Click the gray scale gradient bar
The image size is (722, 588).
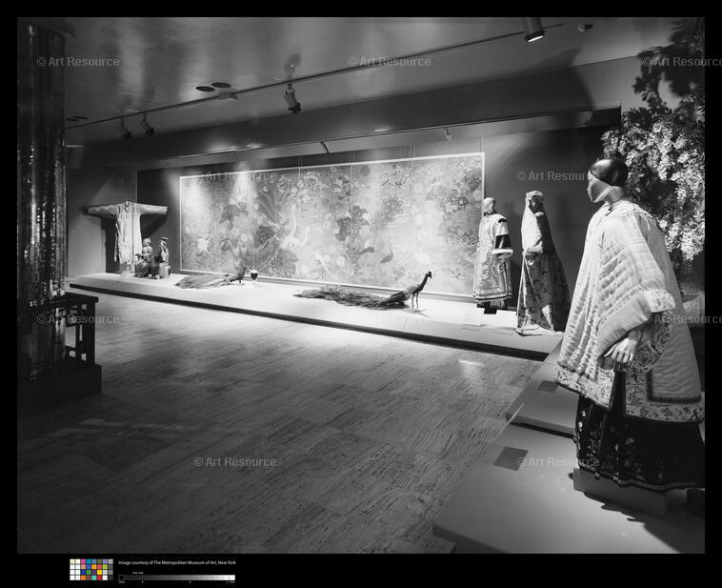pyautogui.click(x=177, y=578)
